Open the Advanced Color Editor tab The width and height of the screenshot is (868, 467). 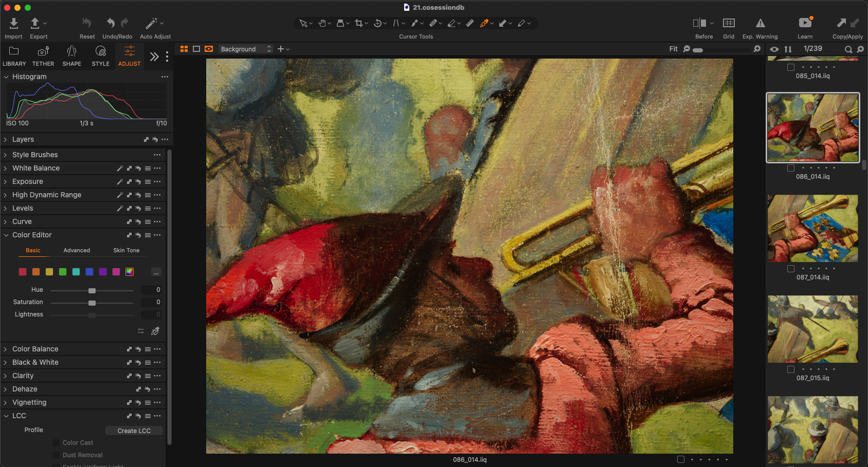[x=77, y=250]
